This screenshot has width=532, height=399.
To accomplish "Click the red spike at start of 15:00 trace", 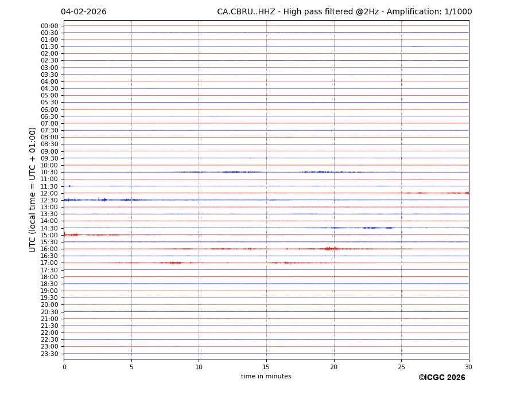I will coord(65,234).
